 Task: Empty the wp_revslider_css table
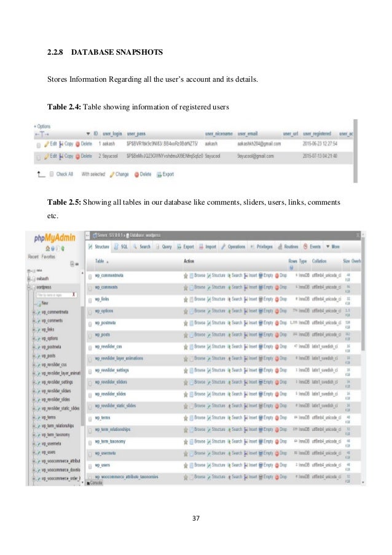point(265,347)
